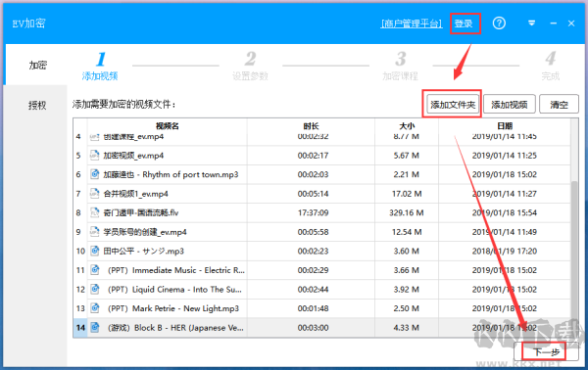
Task: Click the file icon for 合并视频1_ev.mp4
Action: 95,193
